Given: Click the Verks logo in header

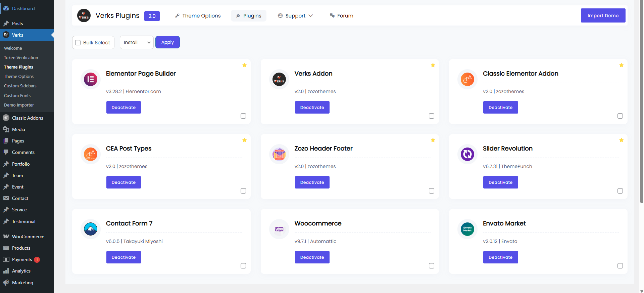Looking at the screenshot, I should pyautogui.click(x=84, y=16).
